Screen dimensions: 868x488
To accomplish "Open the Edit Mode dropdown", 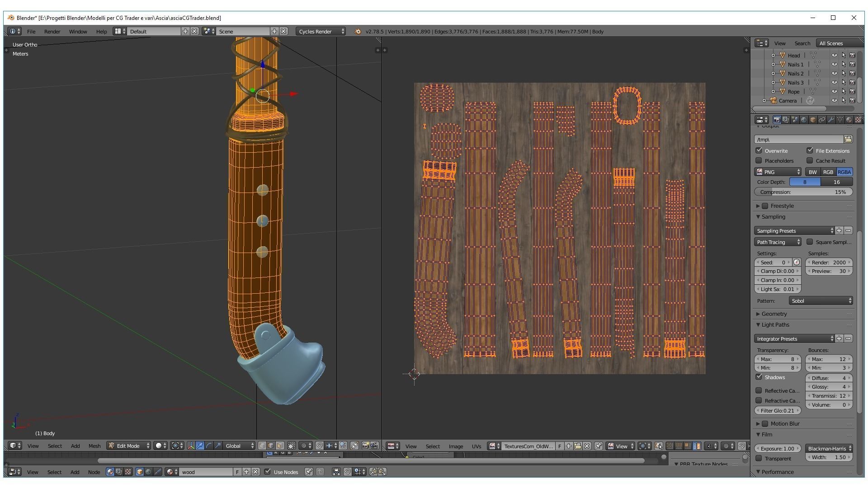I will (x=129, y=446).
